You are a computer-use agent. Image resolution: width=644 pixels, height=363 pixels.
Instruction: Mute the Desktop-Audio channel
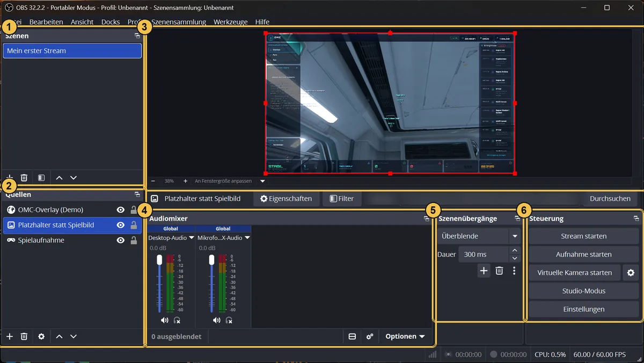click(x=164, y=320)
